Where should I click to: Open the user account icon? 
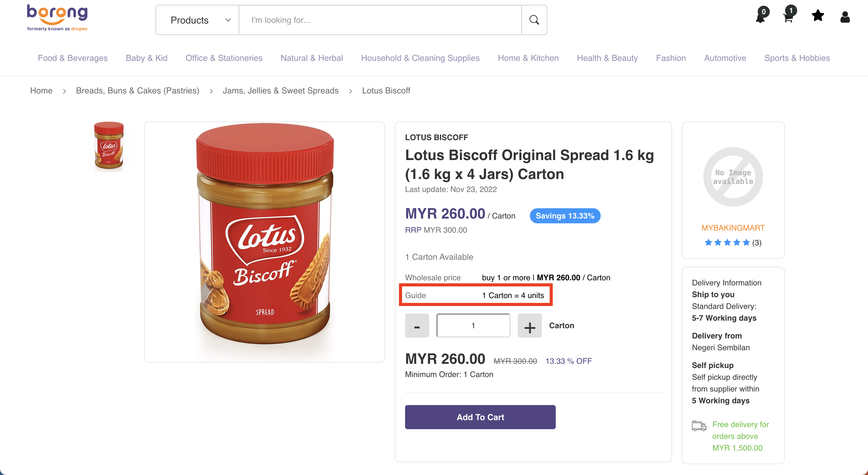(845, 17)
